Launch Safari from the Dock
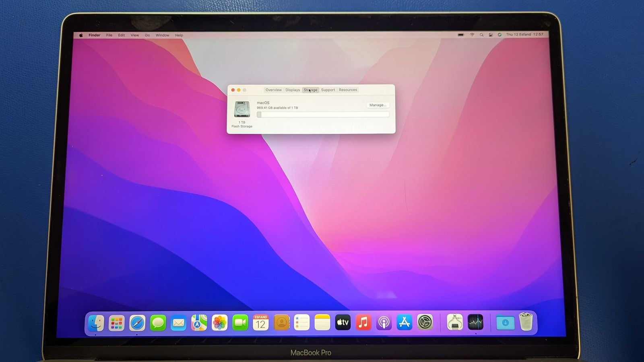 137,323
